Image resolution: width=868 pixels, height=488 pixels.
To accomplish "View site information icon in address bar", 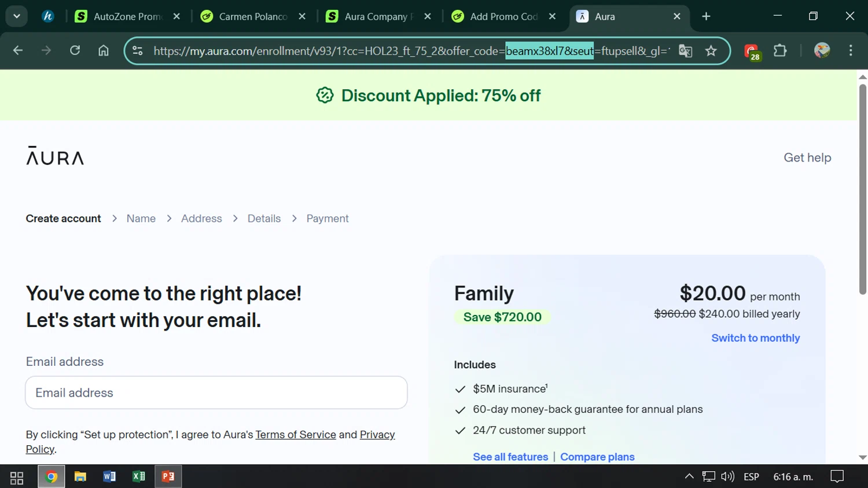I will [x=138, y=51].
